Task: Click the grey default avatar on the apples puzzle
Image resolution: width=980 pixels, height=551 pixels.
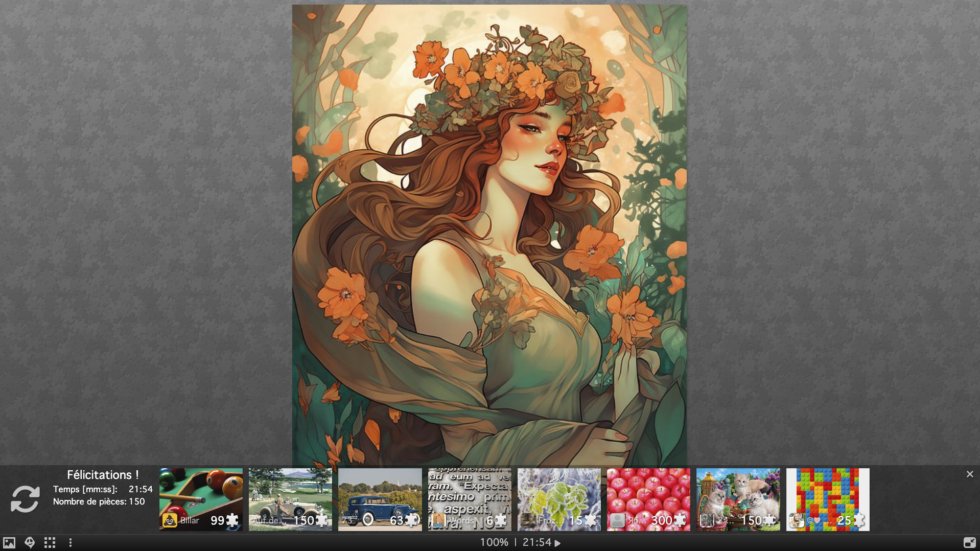Action: (x=617, y=520)
